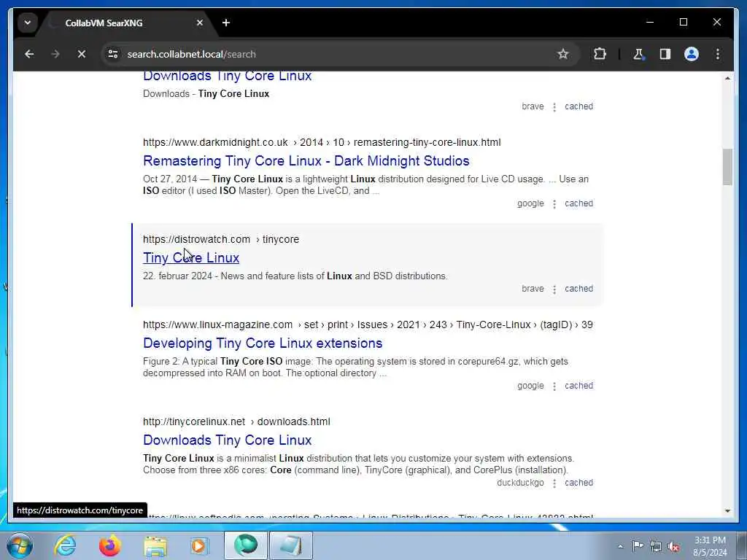Expand the tab search dropdown arrow
The width and height of the screenshot is (747, 560).
click(28, 23)
